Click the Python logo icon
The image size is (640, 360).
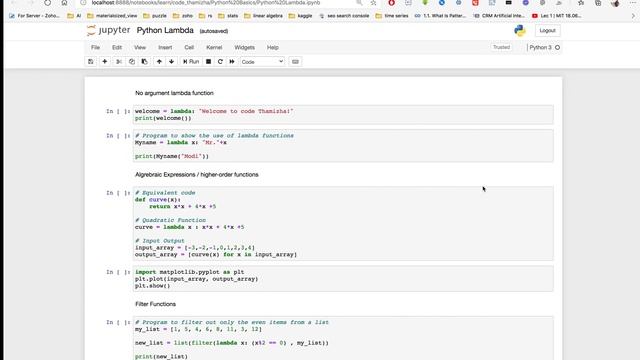tap(520, 31)
